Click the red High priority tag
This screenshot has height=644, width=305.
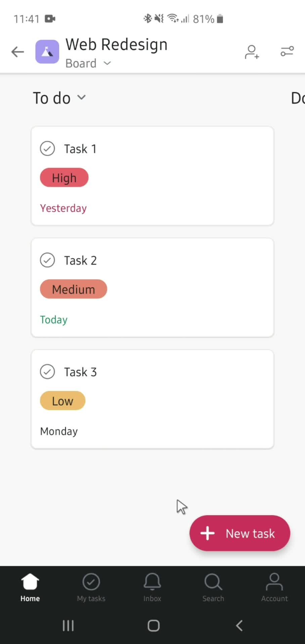[64, 178]
